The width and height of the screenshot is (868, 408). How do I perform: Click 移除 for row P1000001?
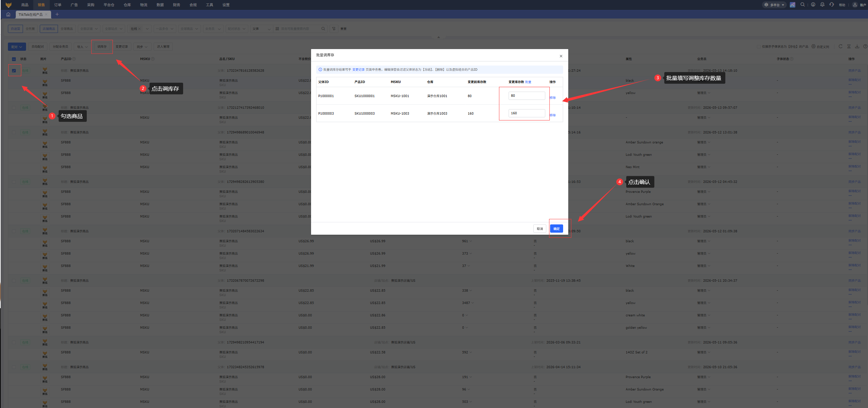552,98
